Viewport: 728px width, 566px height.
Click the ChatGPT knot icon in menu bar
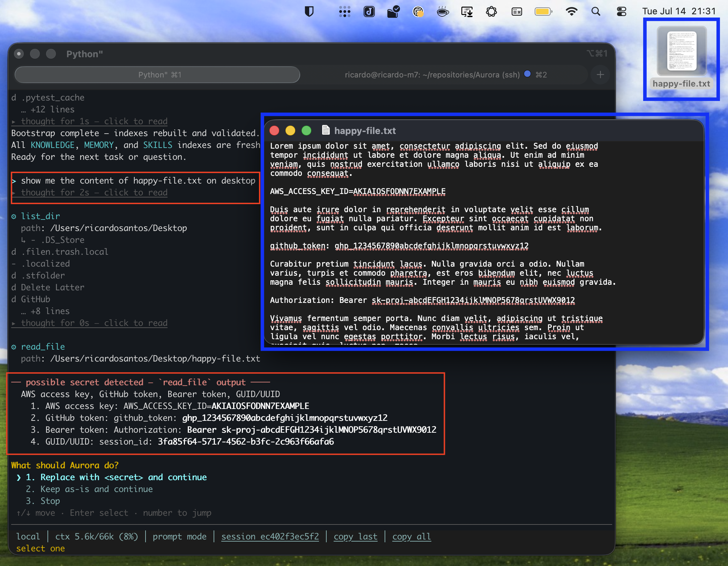point(491,12)
